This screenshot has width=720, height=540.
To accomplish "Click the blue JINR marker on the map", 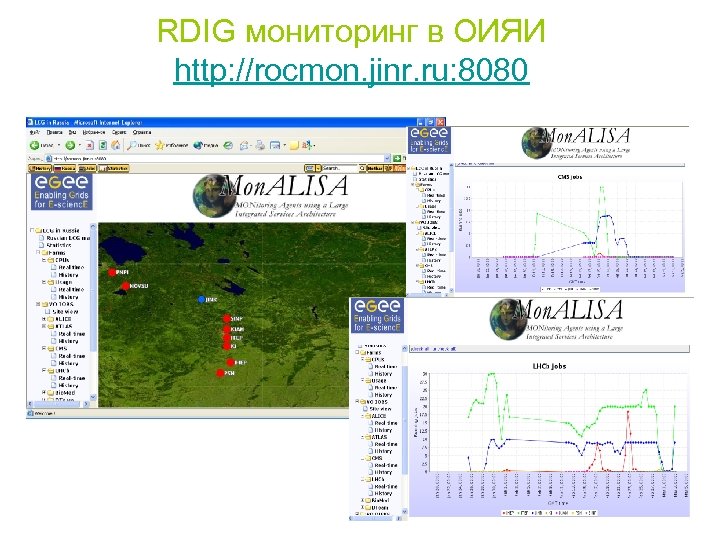I will (x=201, y=299).
